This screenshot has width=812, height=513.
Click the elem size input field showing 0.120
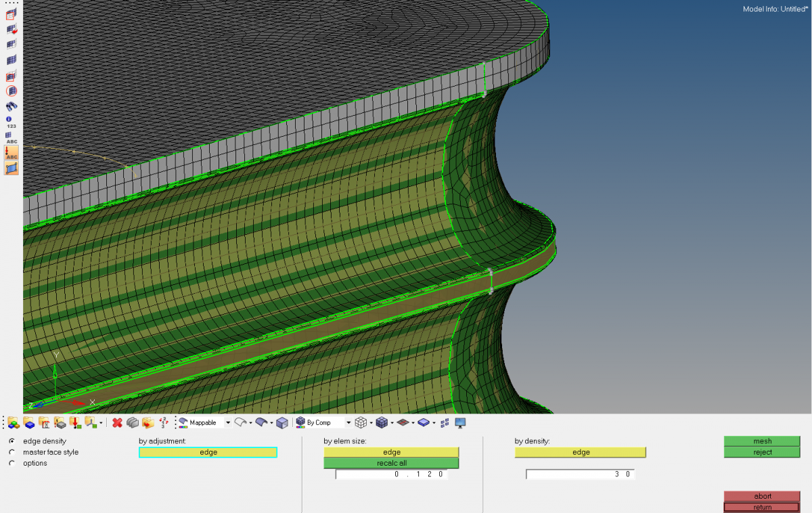[391, 474]
